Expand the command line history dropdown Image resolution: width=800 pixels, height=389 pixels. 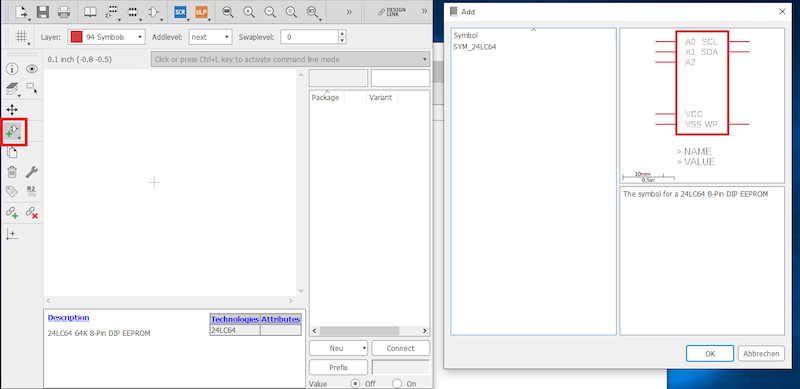pyautogui.click(x=425, y=59)
